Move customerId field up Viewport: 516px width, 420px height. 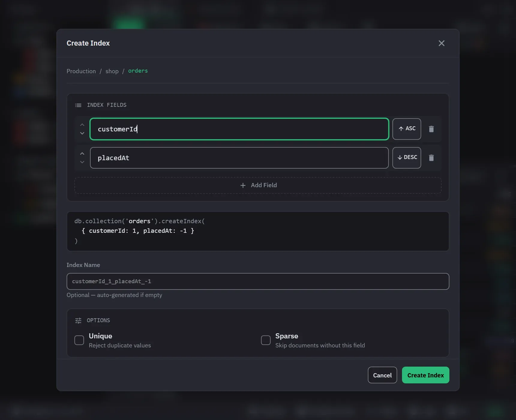pos(82,125)
